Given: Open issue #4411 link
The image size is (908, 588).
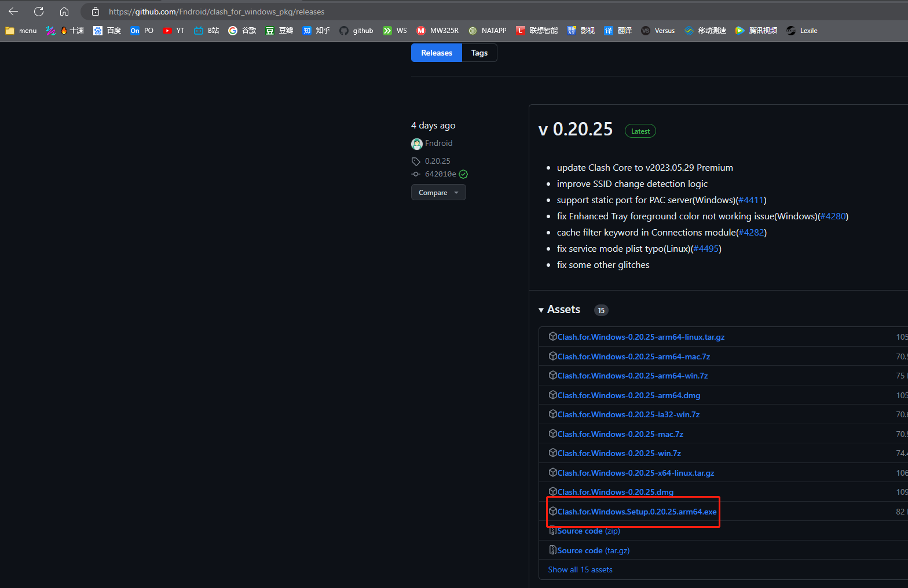Looking at the screenshot, I should click(x=751, y=200).
